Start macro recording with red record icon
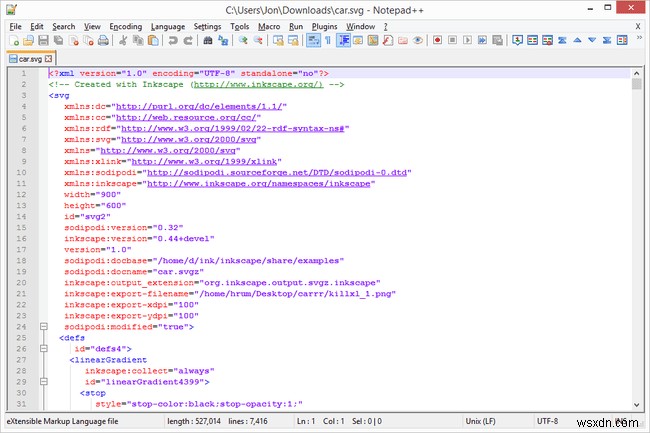650x433 pixels. pyautogui.click(x=438, y=41)
